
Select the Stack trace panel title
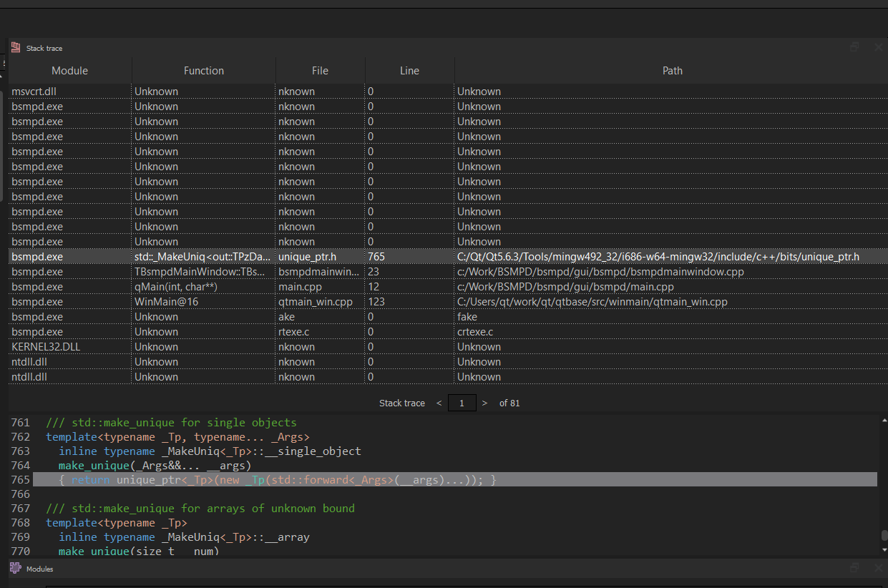coord(43,47)
